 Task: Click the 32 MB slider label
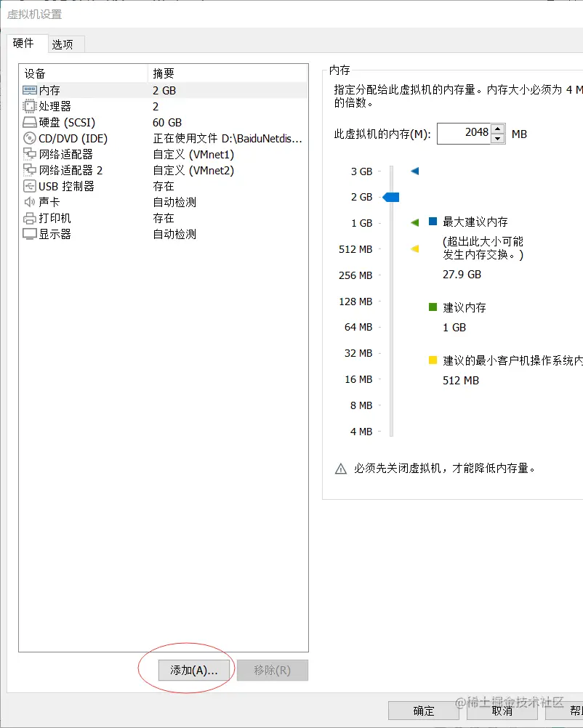pyautogui.click(x=358, y=353)
